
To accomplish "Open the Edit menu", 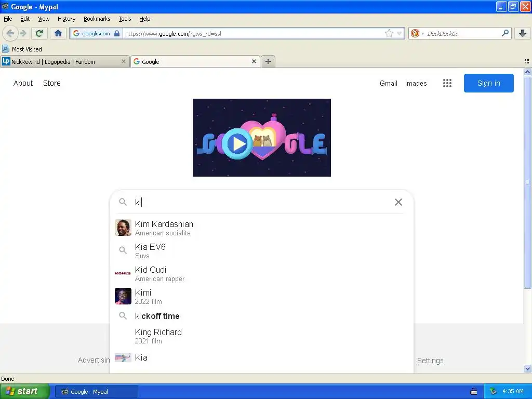I will (x=25, y=19).
